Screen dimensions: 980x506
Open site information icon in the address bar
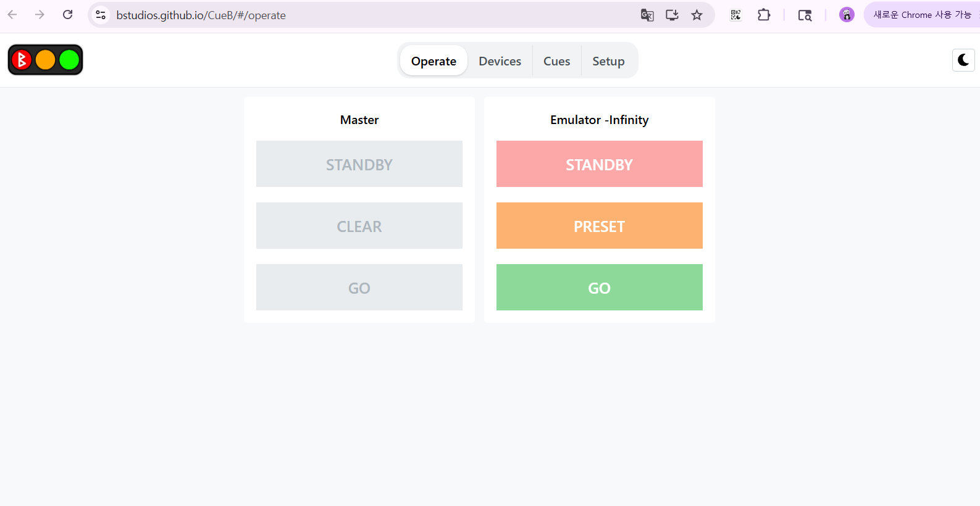101,15
